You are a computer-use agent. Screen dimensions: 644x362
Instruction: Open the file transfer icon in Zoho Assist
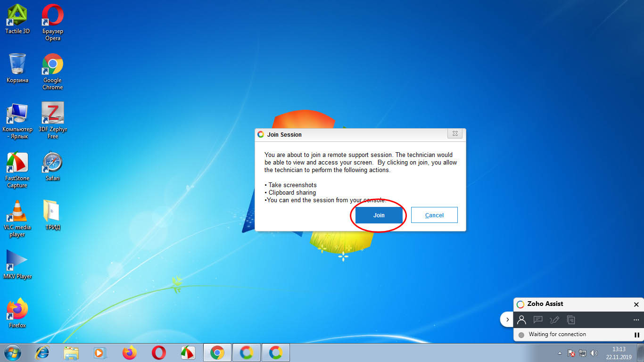[x=571, y=320]
